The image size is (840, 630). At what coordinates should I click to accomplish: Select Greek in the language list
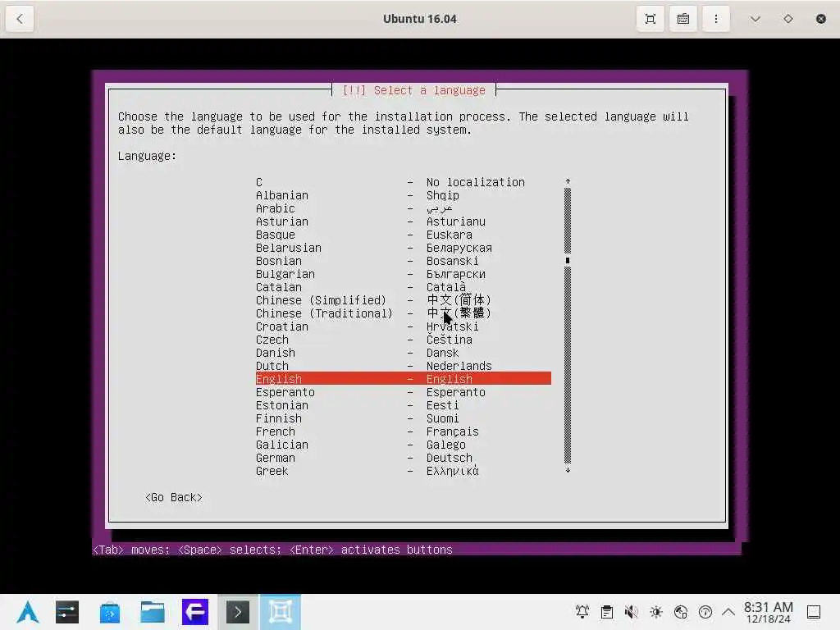[403, 471]
